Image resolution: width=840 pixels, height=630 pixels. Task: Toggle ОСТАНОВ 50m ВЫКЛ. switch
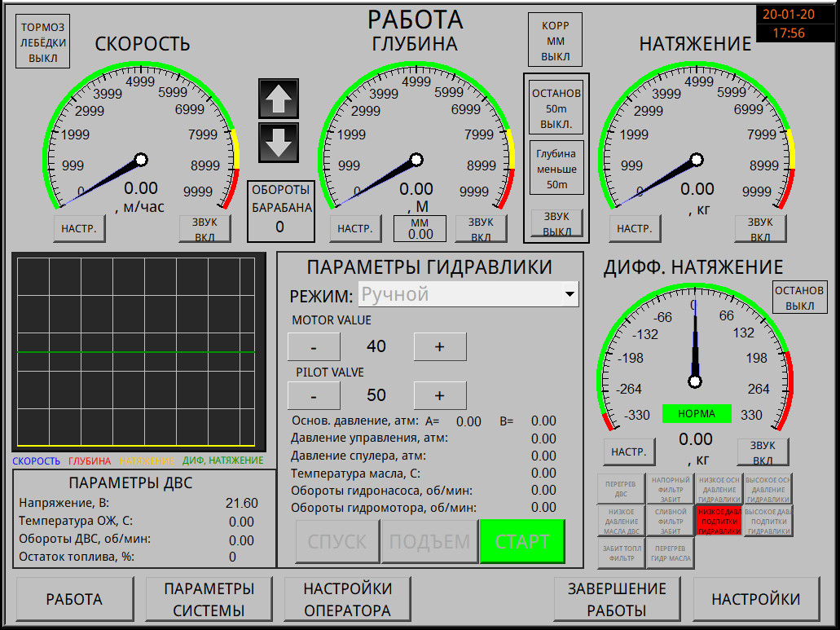point(556,108)
